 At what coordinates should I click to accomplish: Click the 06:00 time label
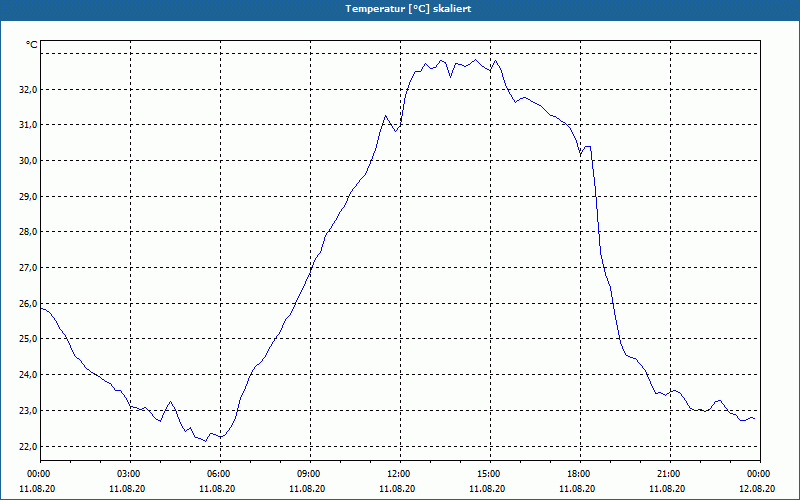click(x=220, y=474)
